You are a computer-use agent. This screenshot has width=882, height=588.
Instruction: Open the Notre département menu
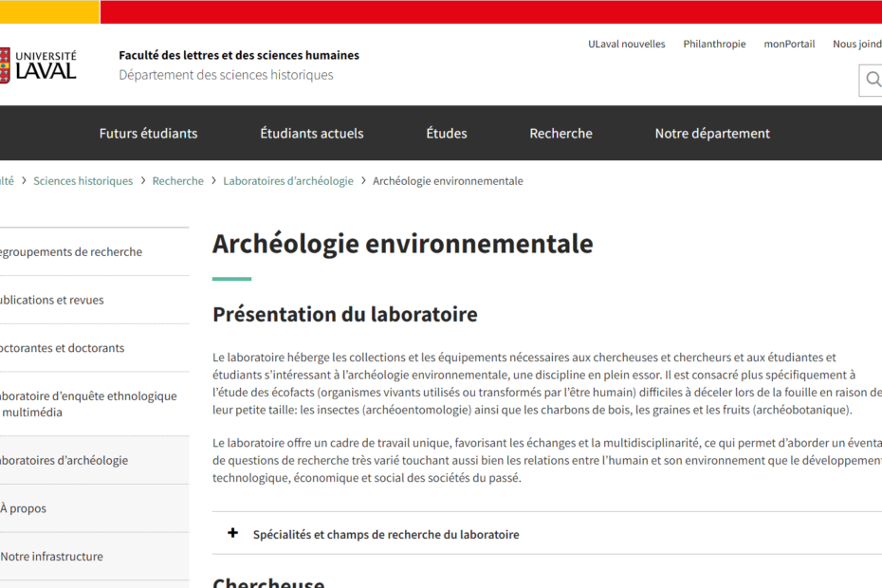coord(712,133)
